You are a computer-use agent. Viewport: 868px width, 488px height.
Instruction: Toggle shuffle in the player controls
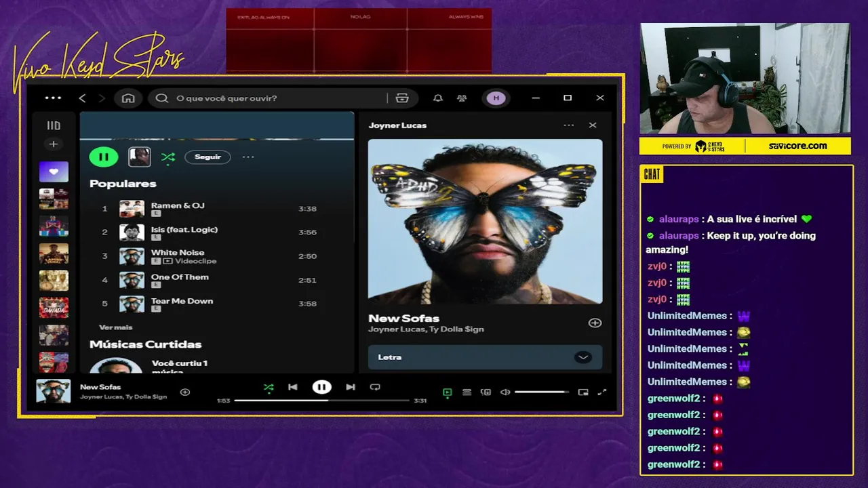click(x=269, y=387)
